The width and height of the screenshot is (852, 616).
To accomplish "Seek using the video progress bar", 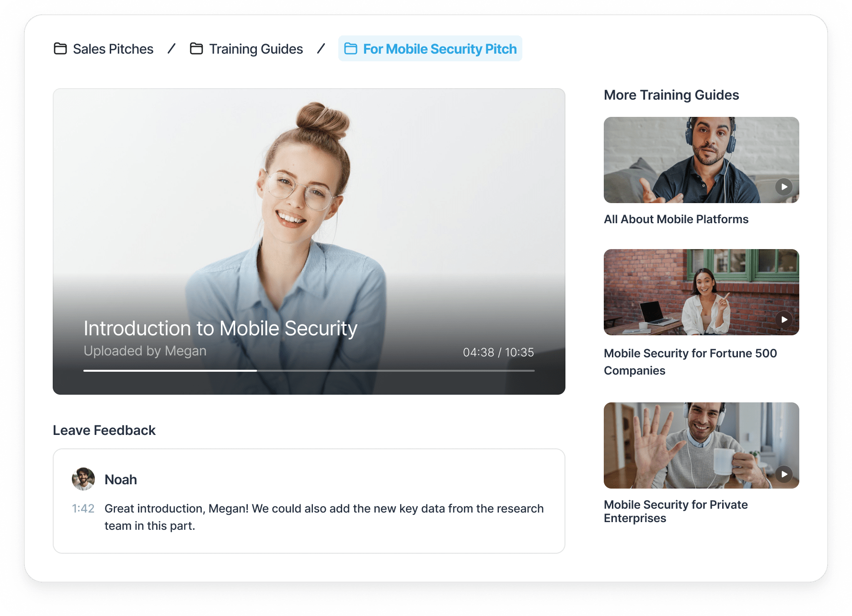I will click(x=309, y=370).
